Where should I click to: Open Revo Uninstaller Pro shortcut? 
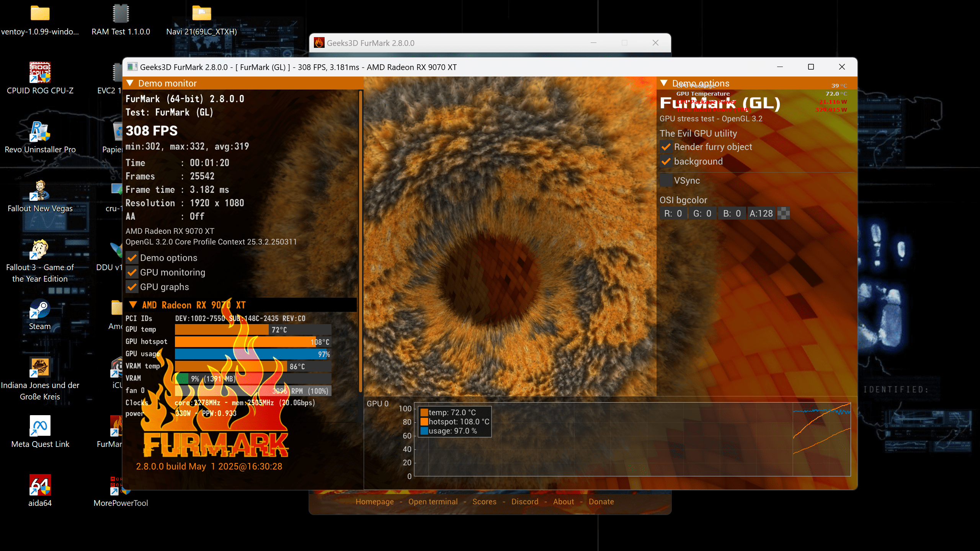tap(40, 132)
